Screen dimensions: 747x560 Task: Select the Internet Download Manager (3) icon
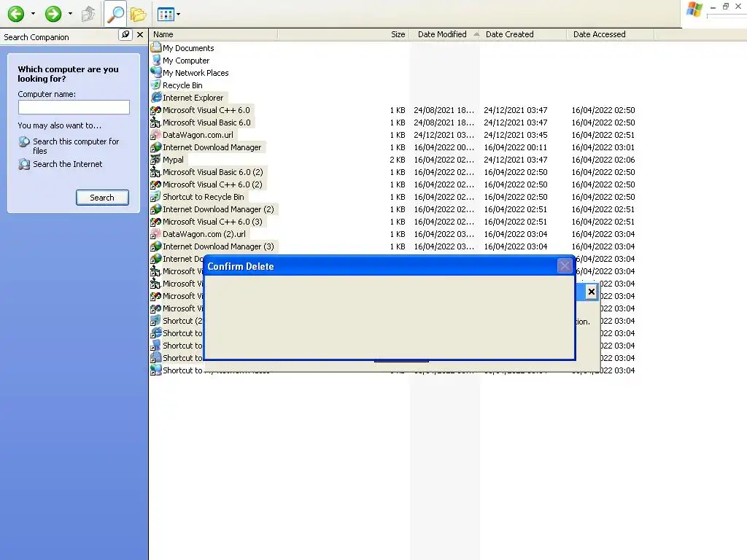156,246
